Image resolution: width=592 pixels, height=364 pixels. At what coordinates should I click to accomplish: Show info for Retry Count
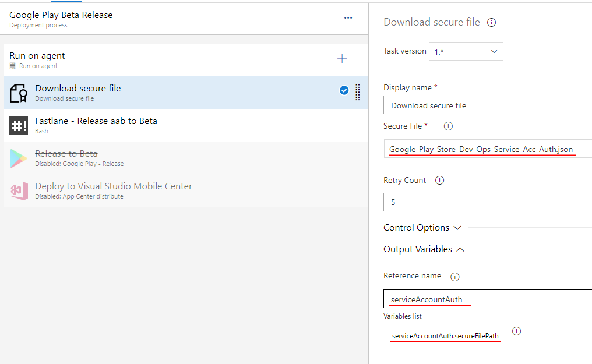point(439,181)
